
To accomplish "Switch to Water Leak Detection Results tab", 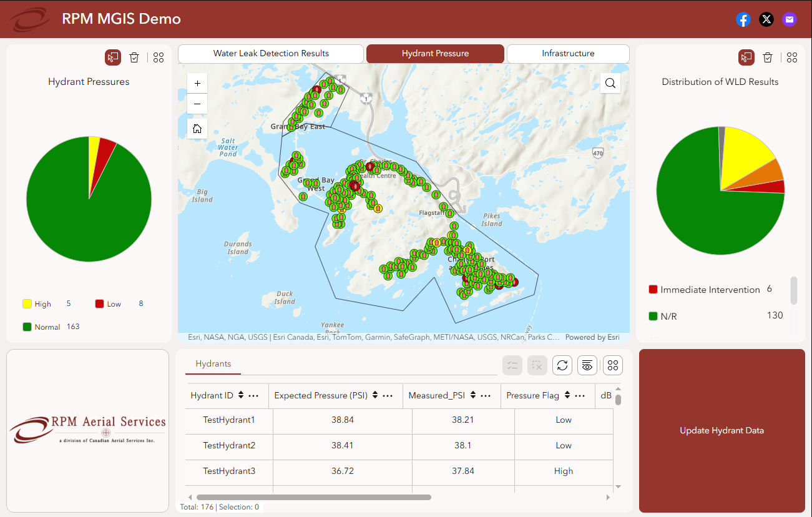I will tap(271, 54).
